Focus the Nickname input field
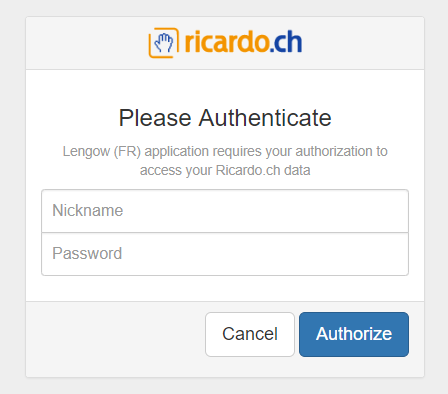448x394 pixels. [x=225, y=211]
